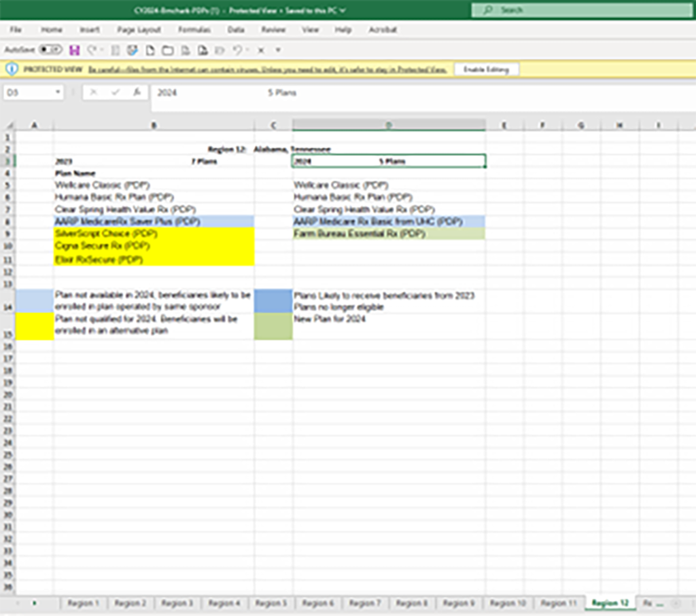Switch to Region 11 sheet tab

pyautogui.click(x=559, y=603)
